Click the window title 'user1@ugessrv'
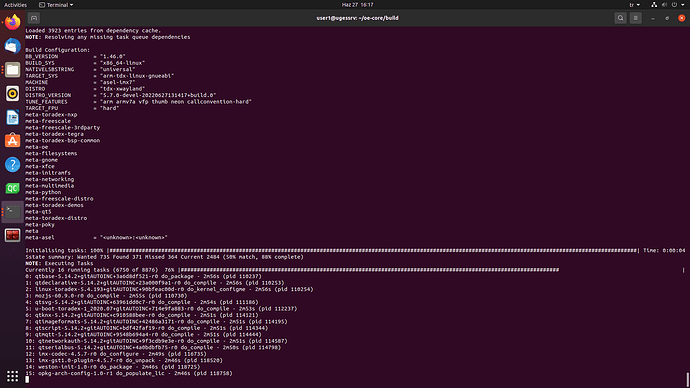The width and height of the screenshot is (690, 388). point(357,18)
